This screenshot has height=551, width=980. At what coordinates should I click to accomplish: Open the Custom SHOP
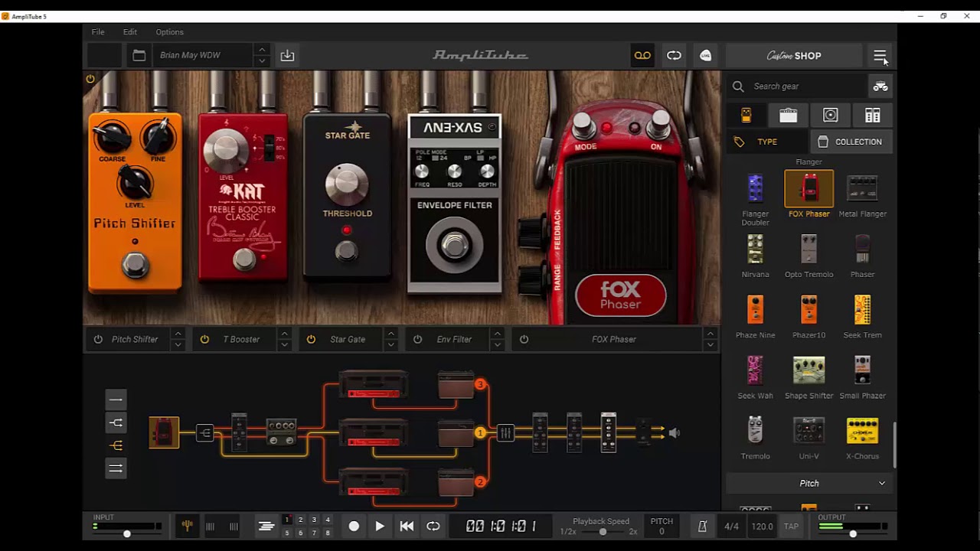pyautogui.click(x=794, y=55)
